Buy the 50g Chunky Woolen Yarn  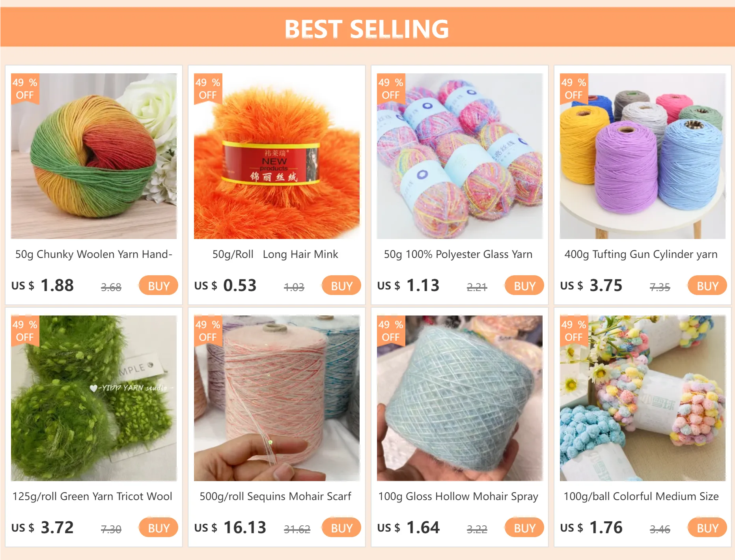click(159, 286)
